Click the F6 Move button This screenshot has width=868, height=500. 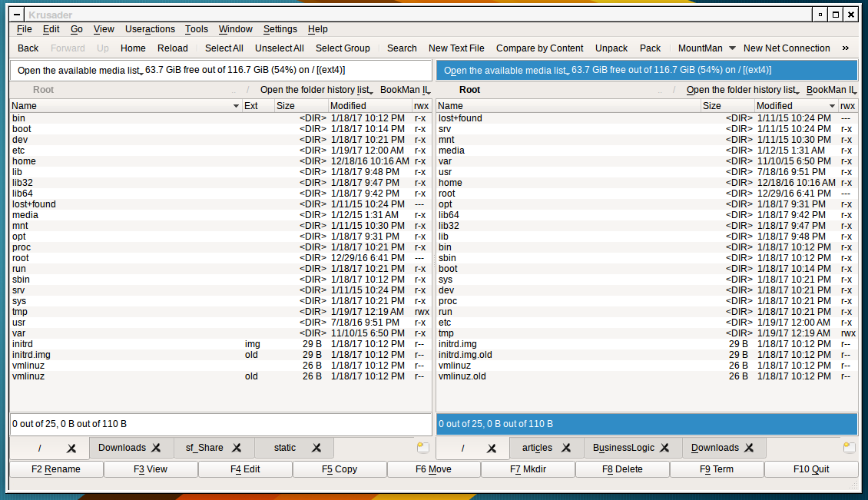433,469
